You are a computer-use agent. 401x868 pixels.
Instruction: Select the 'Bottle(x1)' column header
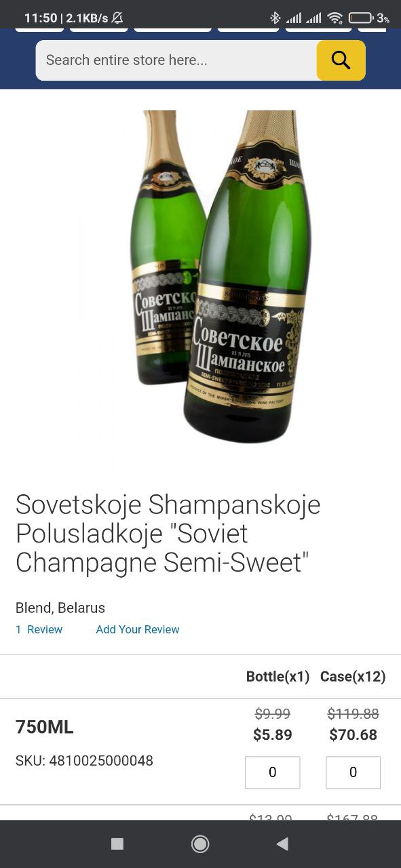278,677
